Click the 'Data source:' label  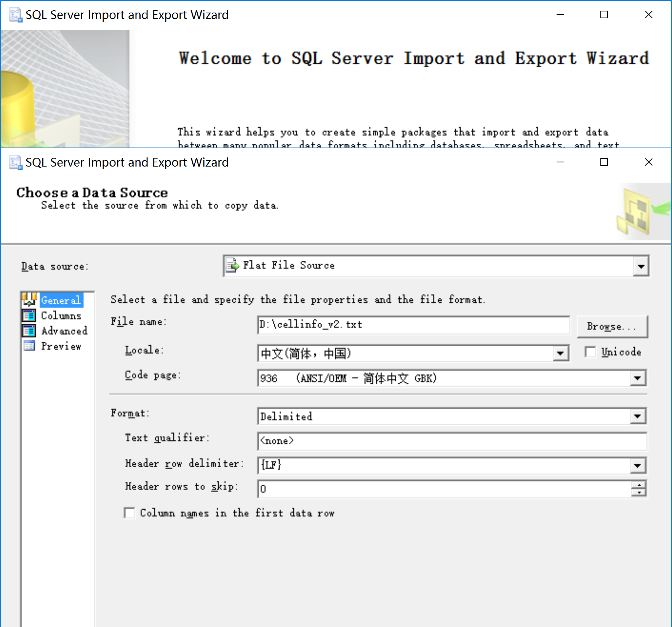pyautogui.click(x=54, y=266)
